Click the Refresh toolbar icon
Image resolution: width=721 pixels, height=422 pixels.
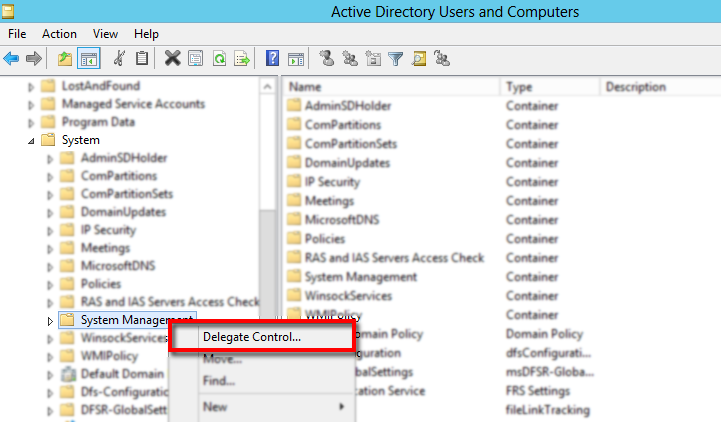pyautogui.click(x=219, y=59)
